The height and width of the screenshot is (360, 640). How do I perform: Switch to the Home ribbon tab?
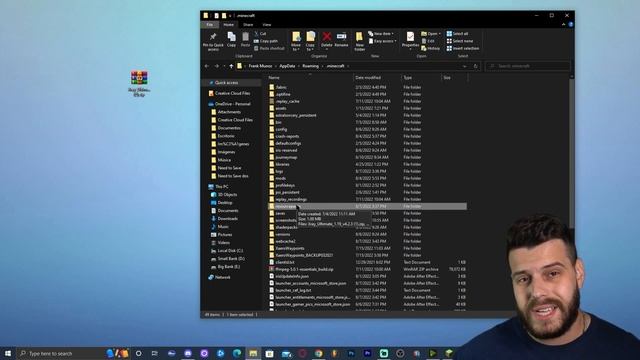[x=228, y=24]
